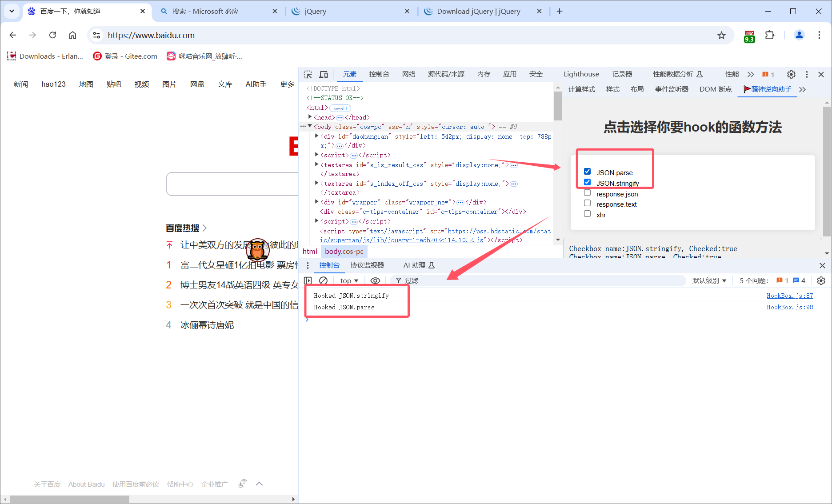This screenshot has height=504, width=832.
Task: Expand more sidebar tabs chevron
Action: (x=802, y=89)
